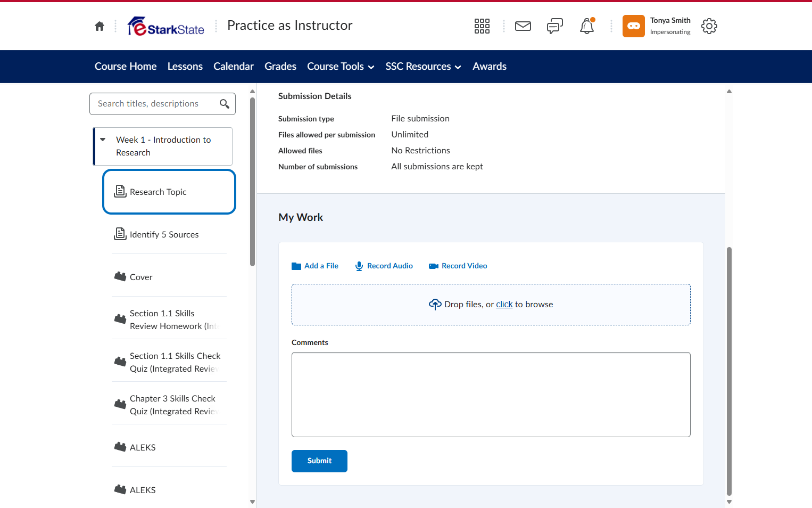This screenshot has width=812, height=508.
Task: Click the main content scrollbar thumb
Action: coord(729,371)
